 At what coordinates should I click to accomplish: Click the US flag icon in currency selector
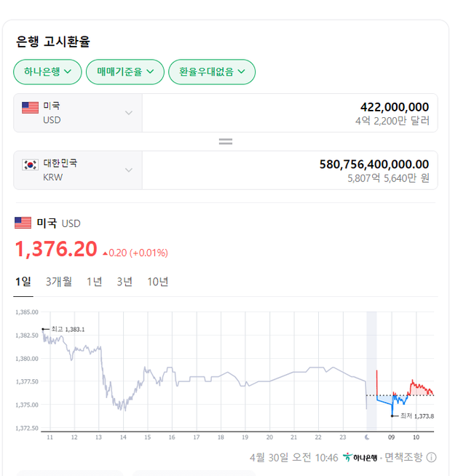[x=30, y=108]
